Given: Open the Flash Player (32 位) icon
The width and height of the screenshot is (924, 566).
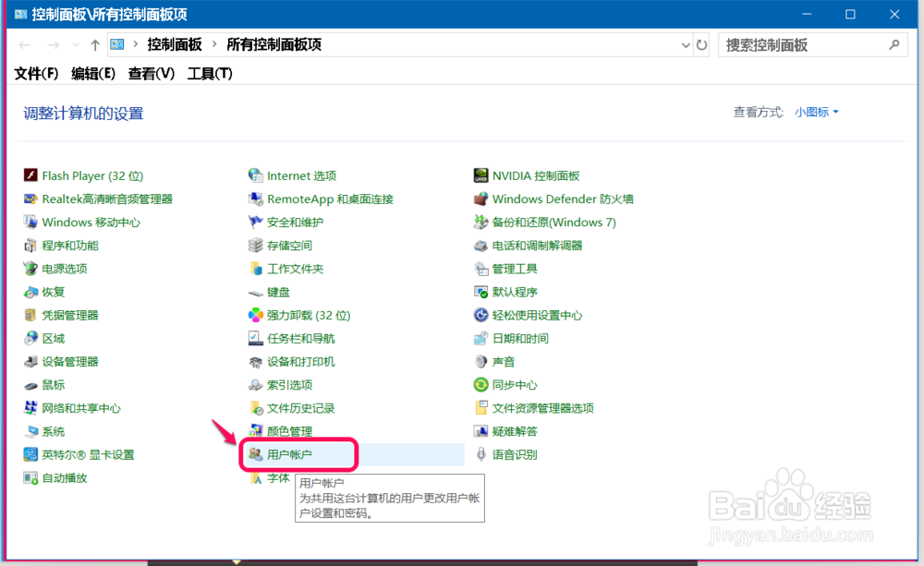Looking at the screenshot, I should pos(30,175).
